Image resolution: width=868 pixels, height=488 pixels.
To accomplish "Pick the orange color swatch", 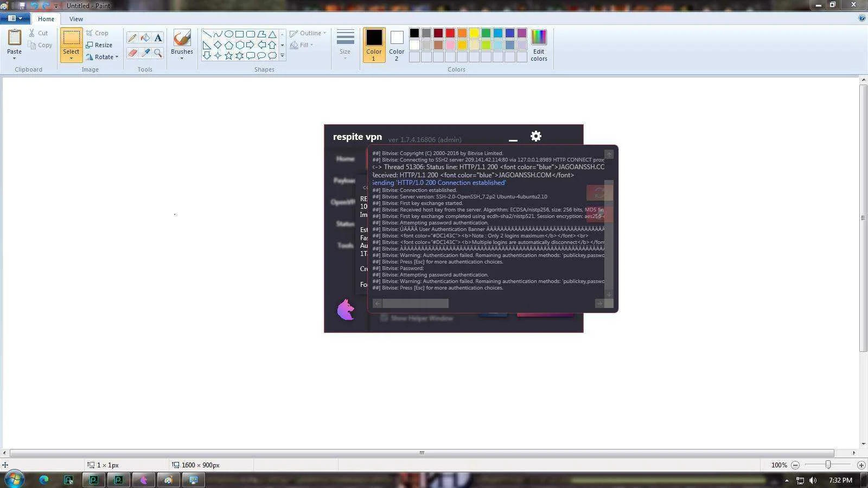I will (462, 34).
